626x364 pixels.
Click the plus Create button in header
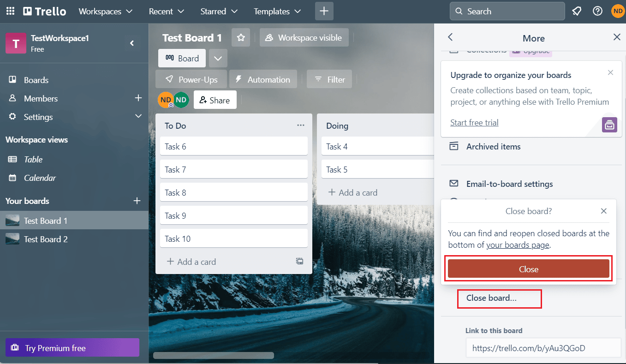324,11
